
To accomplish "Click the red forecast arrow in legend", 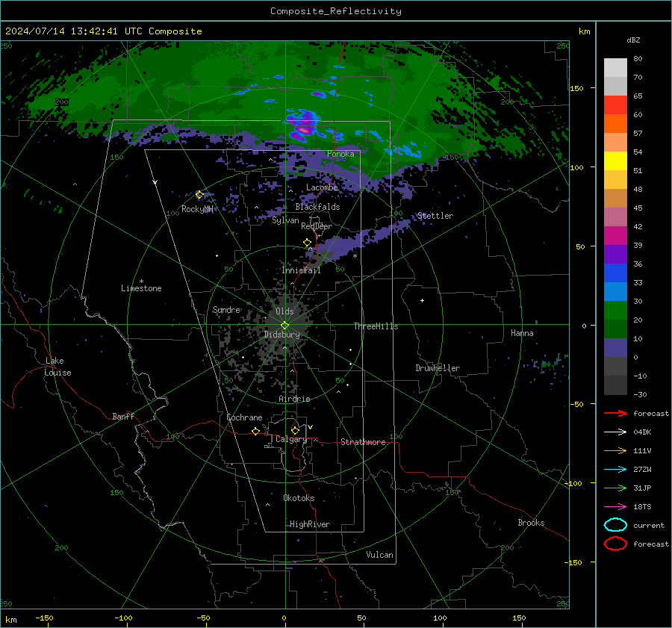I will coord(615,413).
